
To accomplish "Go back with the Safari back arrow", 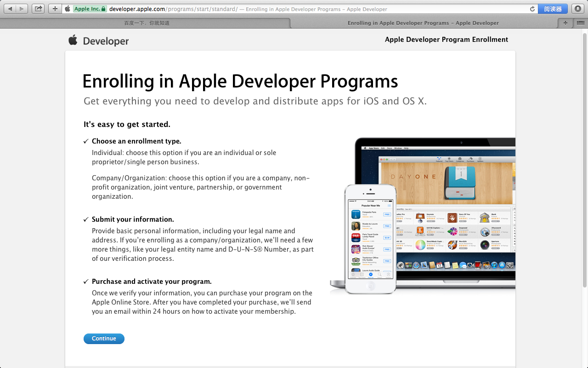I will pos(10,9).
